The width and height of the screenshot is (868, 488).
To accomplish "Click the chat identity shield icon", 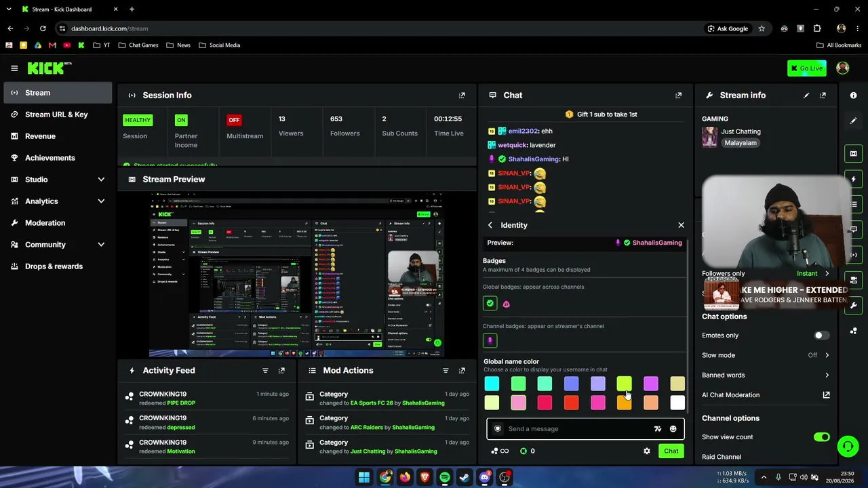I will [x=498, y=429].
